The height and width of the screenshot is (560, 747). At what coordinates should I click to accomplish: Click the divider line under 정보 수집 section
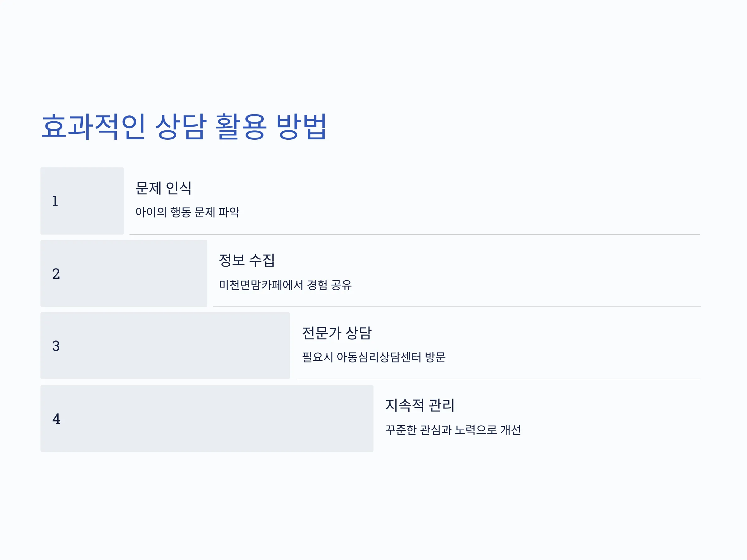[457, 307]
